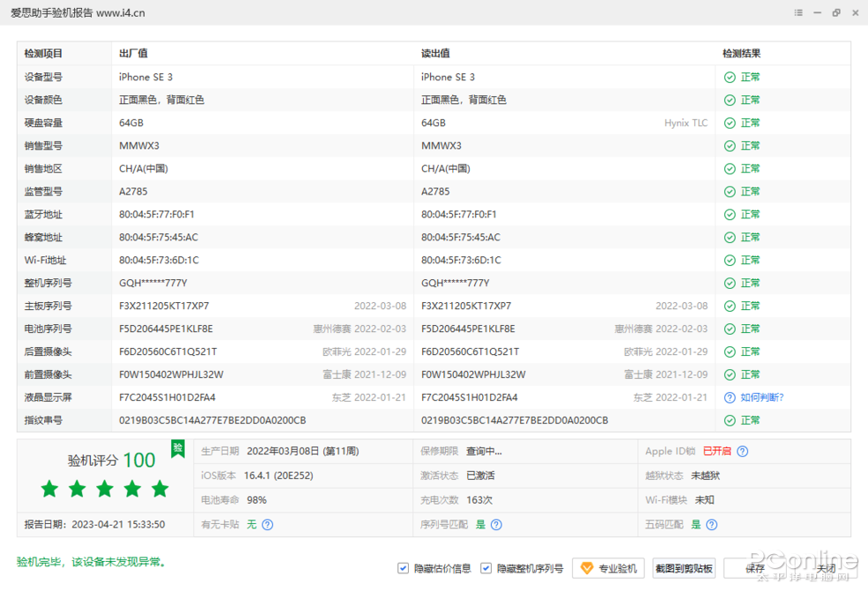
Task: Click the first rating star
Action: [x=50, y=489]
